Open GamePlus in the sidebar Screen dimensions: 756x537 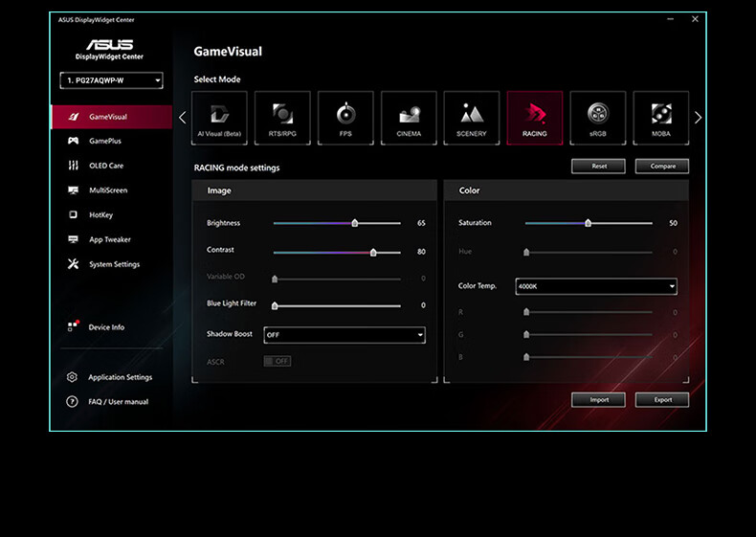point(104,141)
